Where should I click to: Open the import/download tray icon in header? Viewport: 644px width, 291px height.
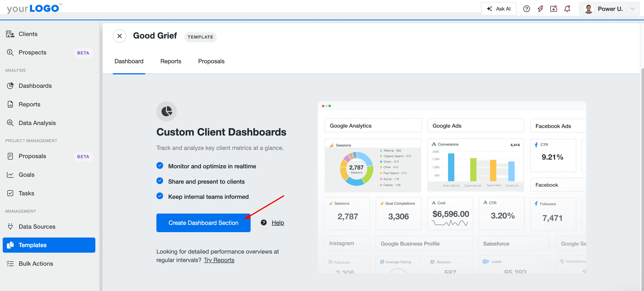[553, 9]
